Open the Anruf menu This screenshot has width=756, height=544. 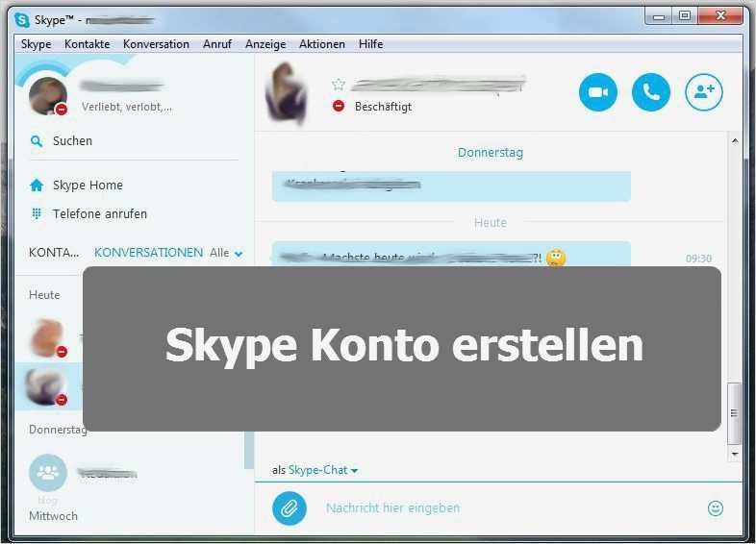217,44
